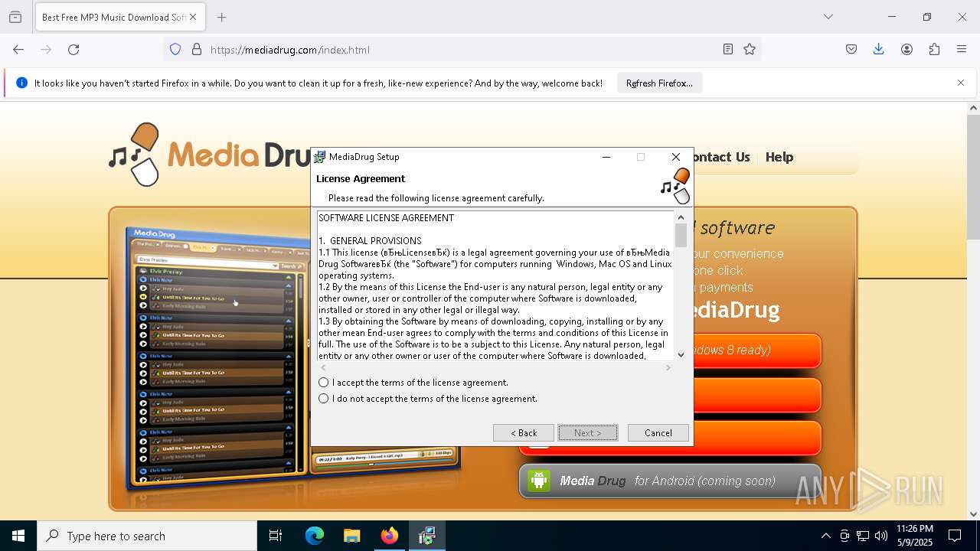Go back in Firefox
980x551 pixels.
pos(18,50)
